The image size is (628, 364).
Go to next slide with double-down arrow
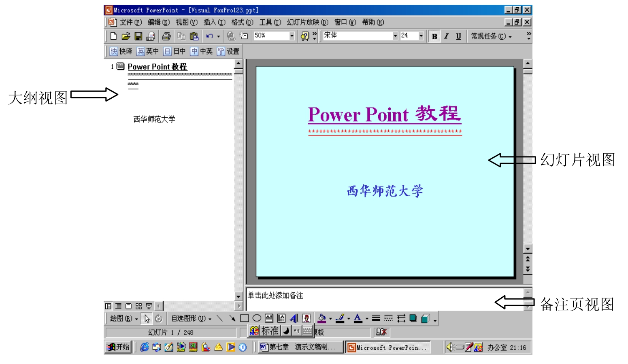click(528, 269)
